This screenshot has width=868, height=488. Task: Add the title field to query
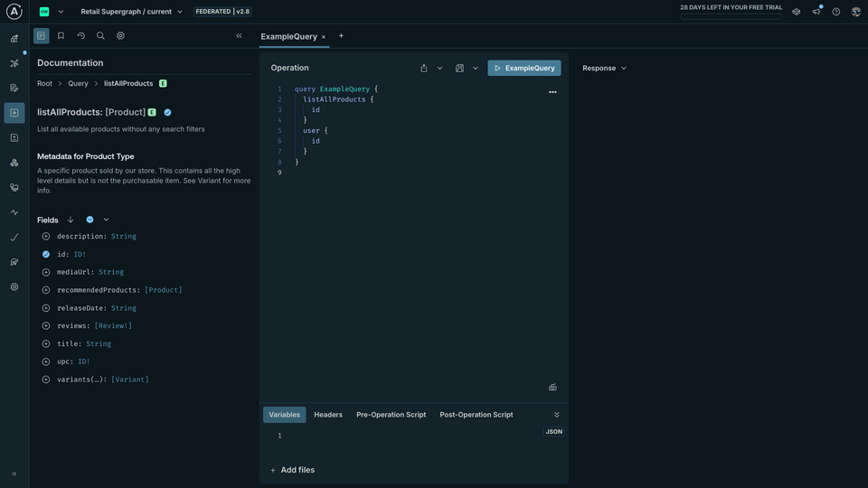(46, 343)
